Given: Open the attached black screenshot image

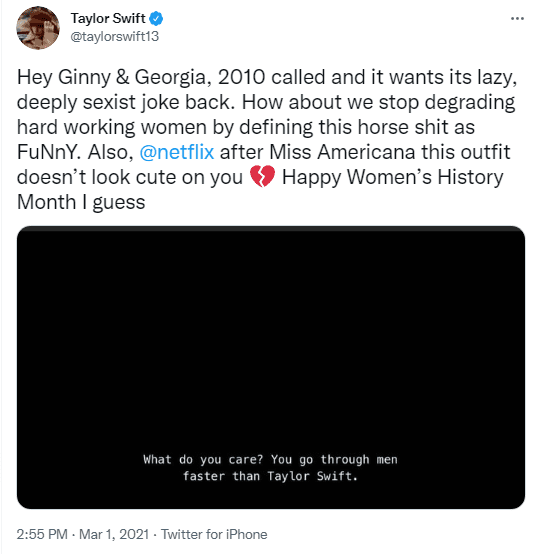Looking at the screenshot, I should pos(271,367).
